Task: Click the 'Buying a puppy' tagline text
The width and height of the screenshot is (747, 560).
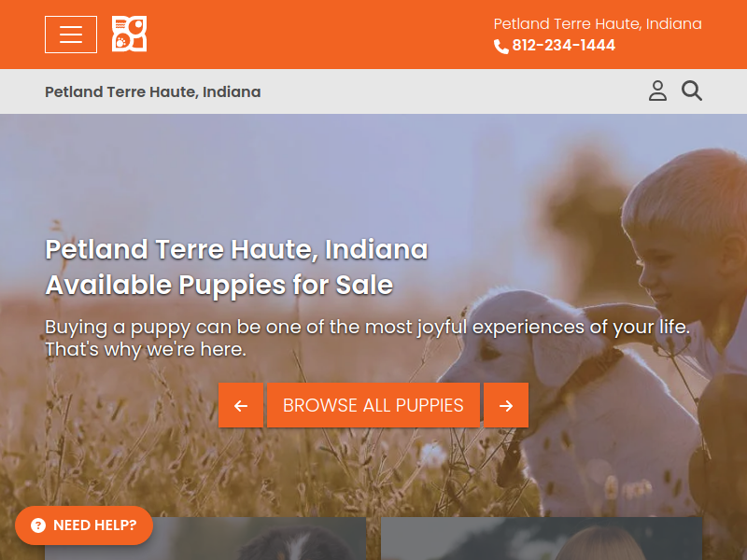Action: point(367,338)
